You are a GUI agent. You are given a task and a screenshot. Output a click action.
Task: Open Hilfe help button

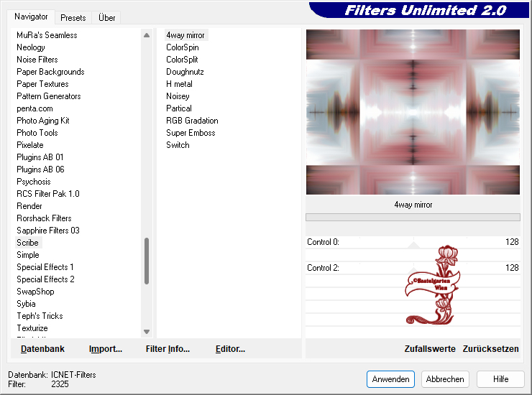tap(500, 379)
